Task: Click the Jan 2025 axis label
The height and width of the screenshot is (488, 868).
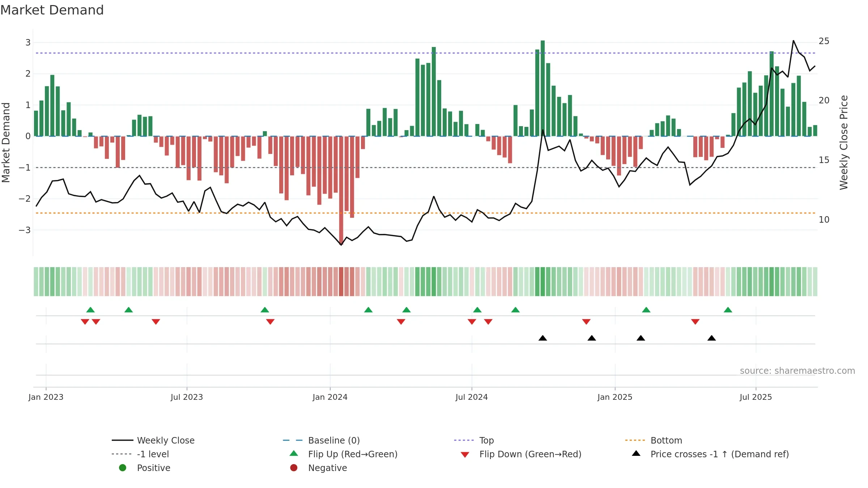Action: pyautogui.click(x=615, y=397)
